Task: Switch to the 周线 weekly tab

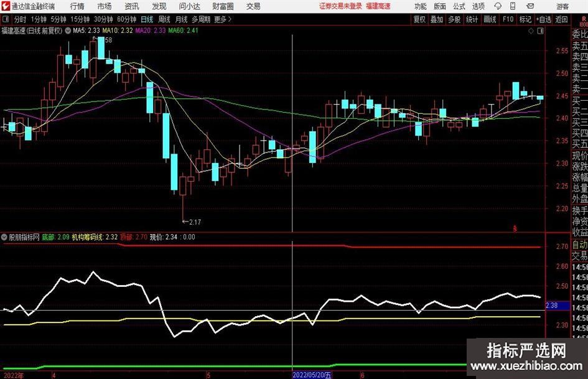Action: coord(164,19)
